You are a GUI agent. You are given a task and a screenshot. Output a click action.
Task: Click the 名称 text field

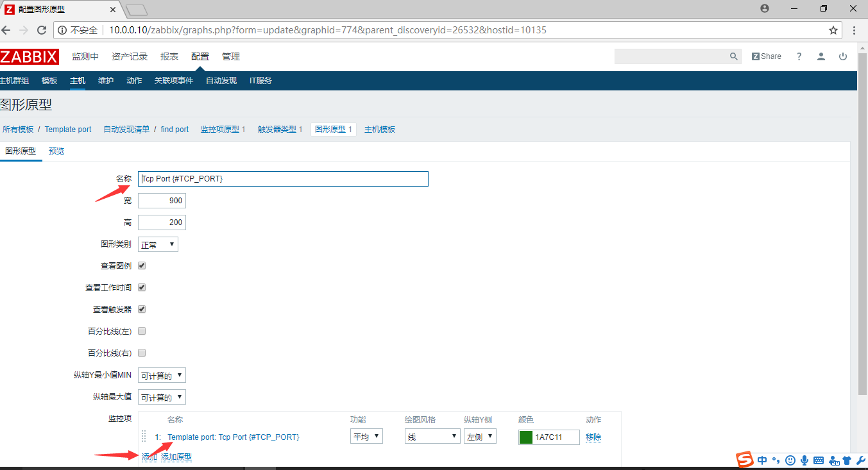click(283, 179)
